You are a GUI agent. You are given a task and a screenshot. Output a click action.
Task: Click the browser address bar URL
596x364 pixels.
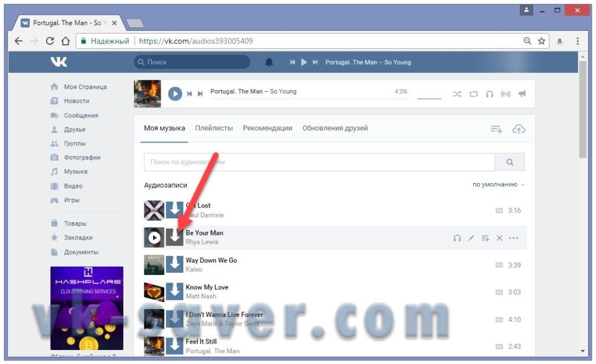[x=196, y=41]
